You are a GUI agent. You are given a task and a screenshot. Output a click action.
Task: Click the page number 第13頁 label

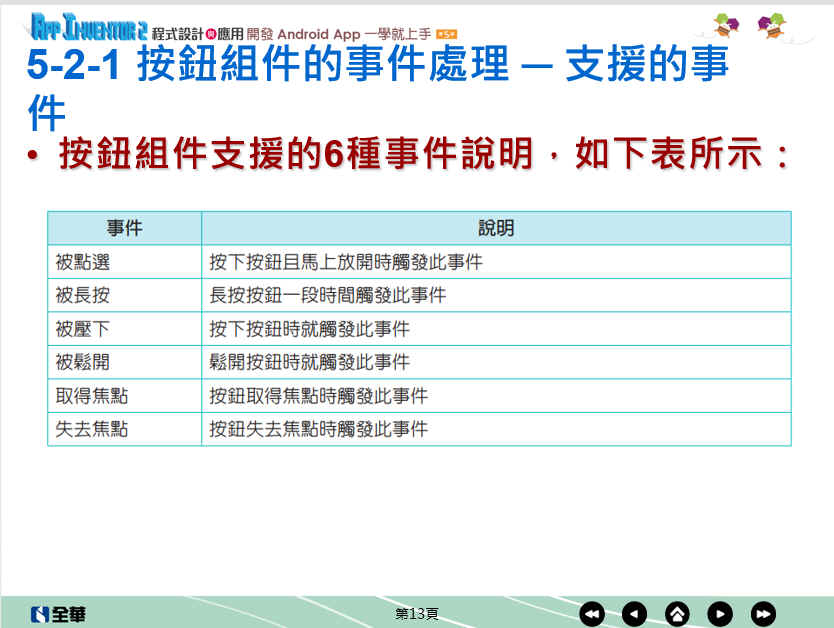(x=416, y=613)
